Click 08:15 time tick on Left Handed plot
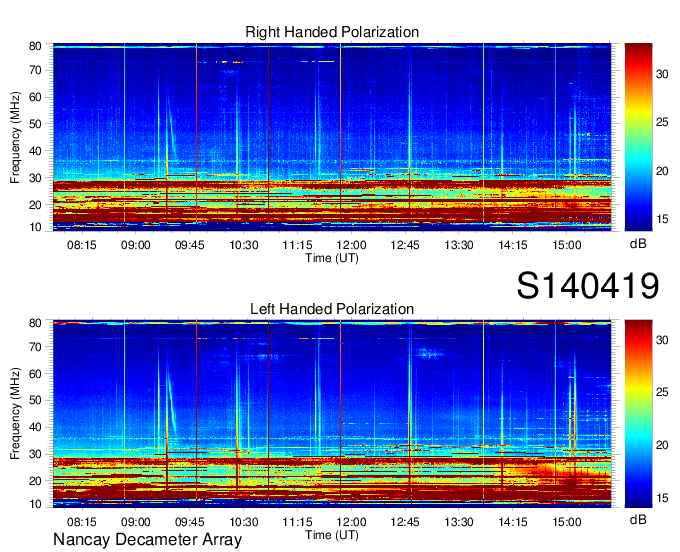Image resolution: width=680 pixels, height=552 pixels. click(x=82, y=522)
